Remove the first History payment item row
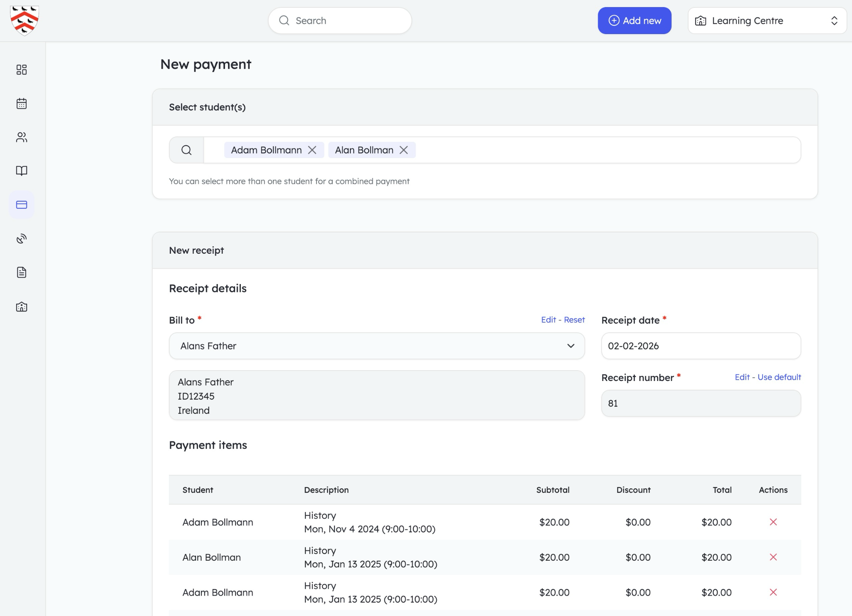The width and height of the screenshot is (852, 616). click(x=773, y=522)
